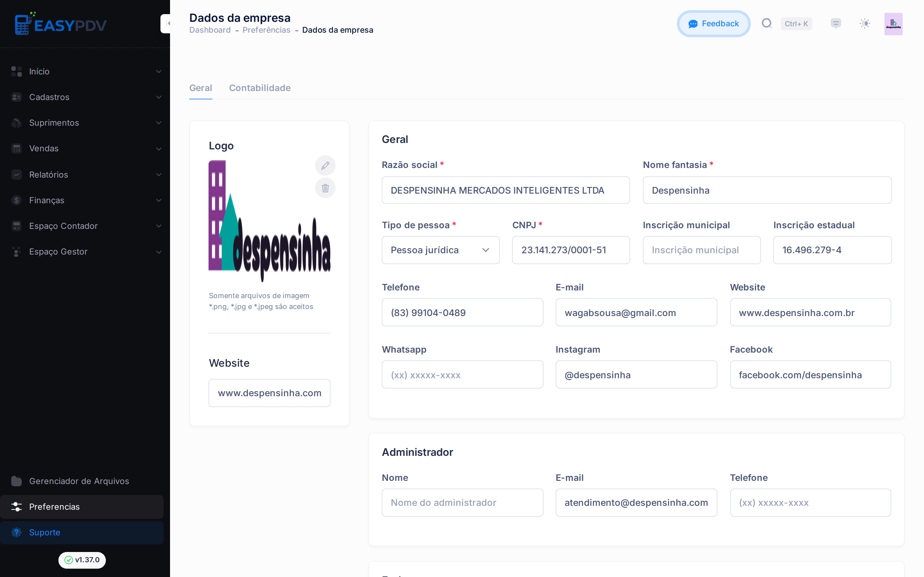Click the Suporte help item
The image size is (924, 577).
click(x=82, y=532)
